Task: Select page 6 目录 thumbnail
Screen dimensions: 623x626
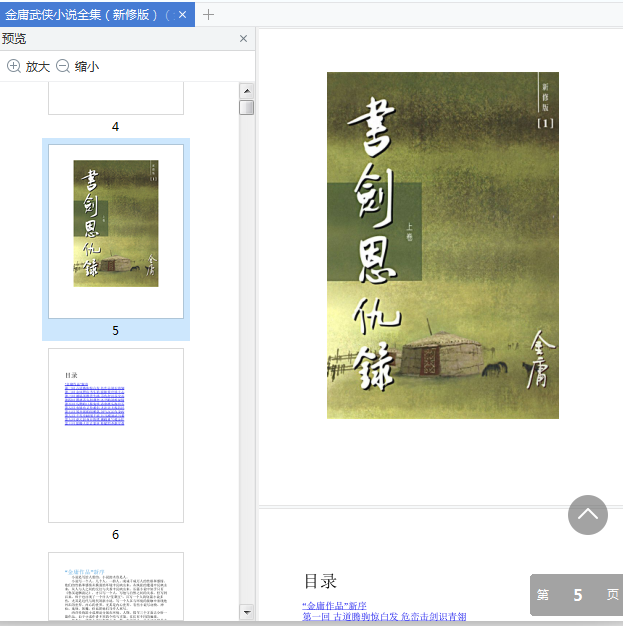Action: click(116, 435)
